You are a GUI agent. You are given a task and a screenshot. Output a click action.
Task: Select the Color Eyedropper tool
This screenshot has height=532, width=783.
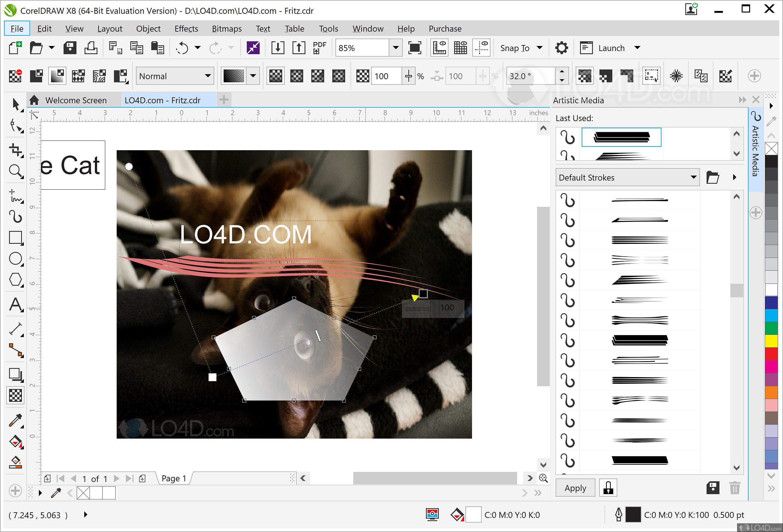[15, 420]
